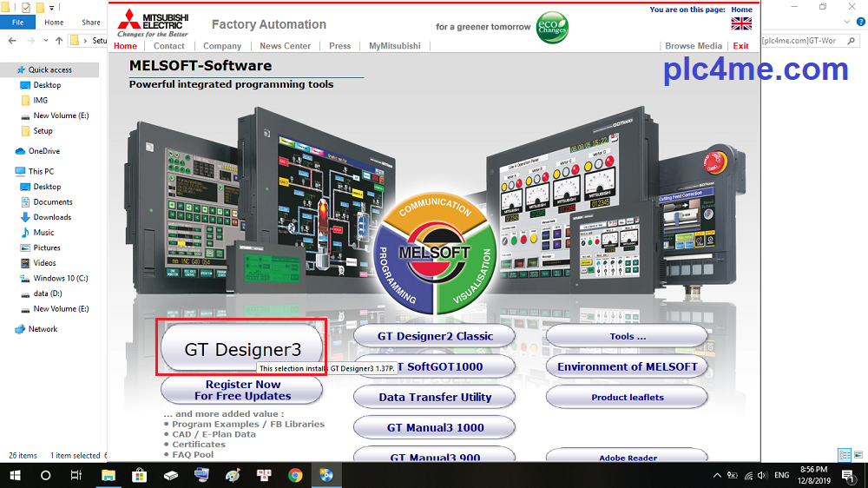Image resolution: width=868 pixels, height=488 pixels.
Task: Switch to large icons view in Explorer
Action: point(858,455)
